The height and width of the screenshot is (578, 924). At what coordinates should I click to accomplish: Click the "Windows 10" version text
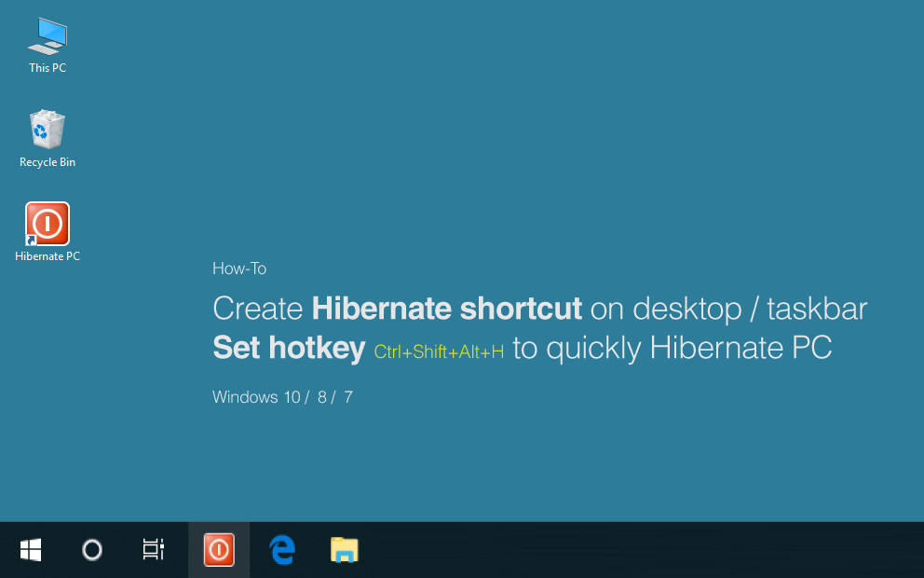pyautogui.click(x=256, y=397)
